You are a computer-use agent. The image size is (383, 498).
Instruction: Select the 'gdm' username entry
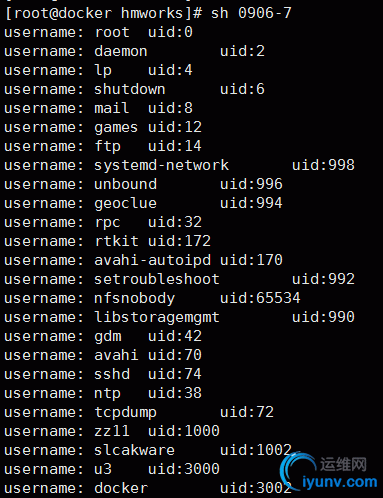108,337
